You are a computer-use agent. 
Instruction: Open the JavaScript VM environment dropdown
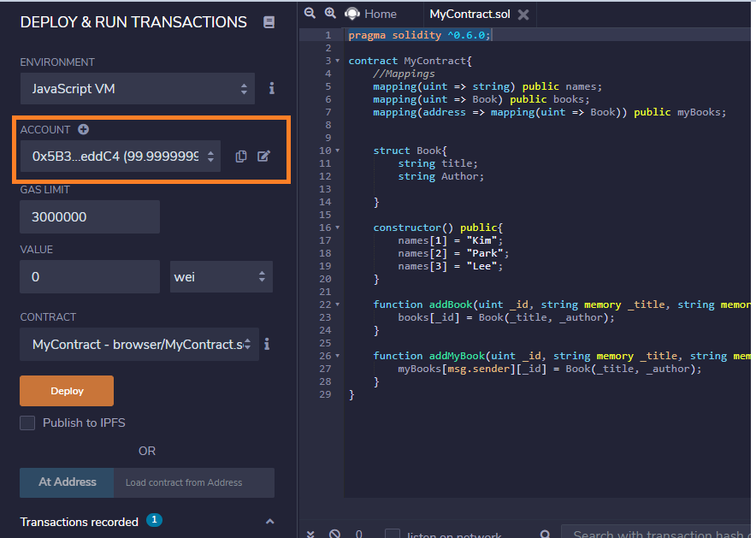[x=138, y=89]
